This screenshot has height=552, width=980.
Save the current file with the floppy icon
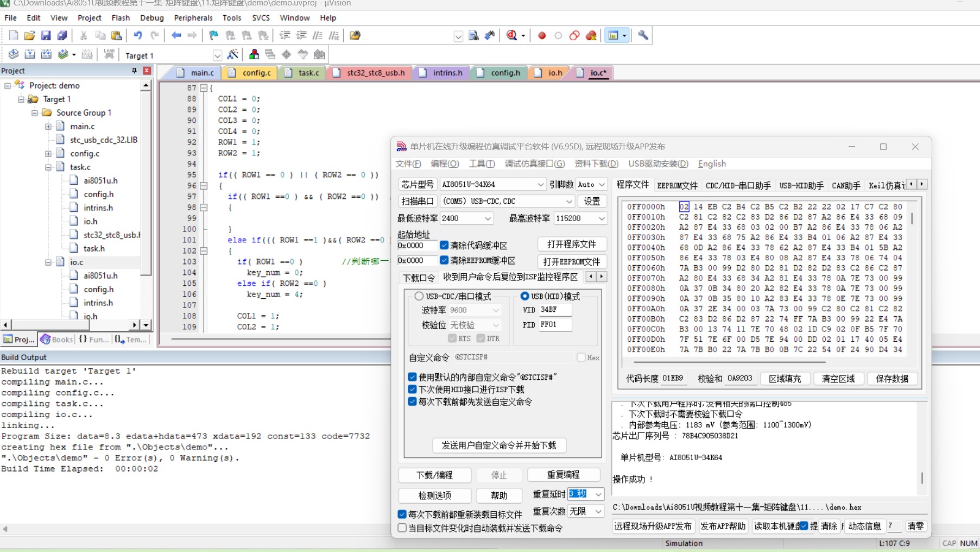(46, 36)
